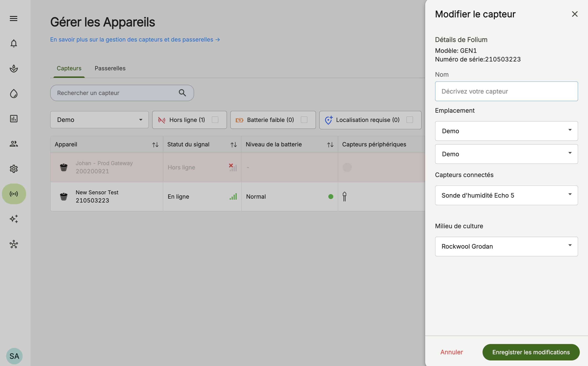Image resolution: width=588 pixels, height=366 pixels.
Task: Click the offline signal bars icon
Action: pyautogui.click(x=233, y=167)
